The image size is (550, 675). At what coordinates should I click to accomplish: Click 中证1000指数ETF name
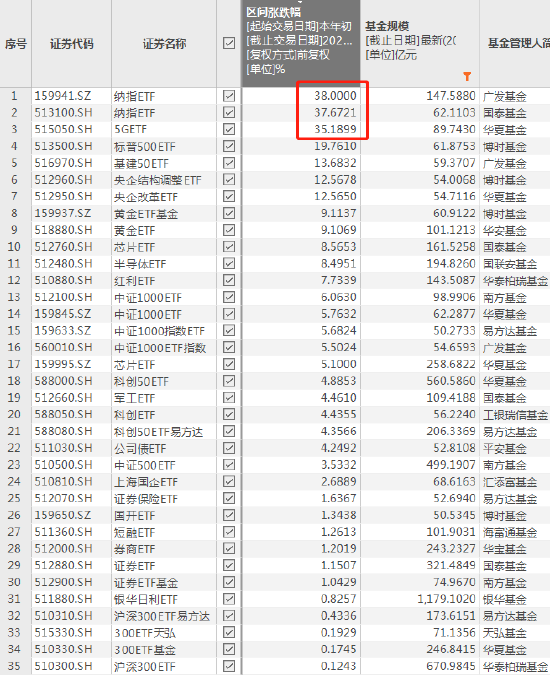pos(159,331)
